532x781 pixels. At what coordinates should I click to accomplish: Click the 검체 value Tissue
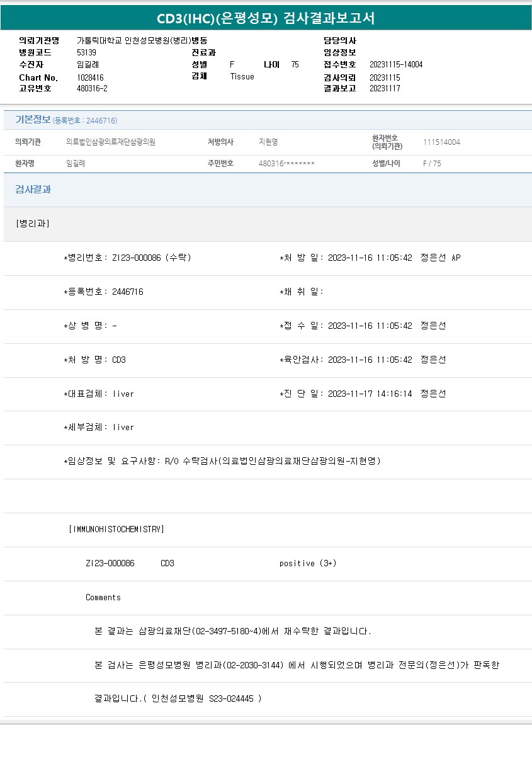click(242, 76)
